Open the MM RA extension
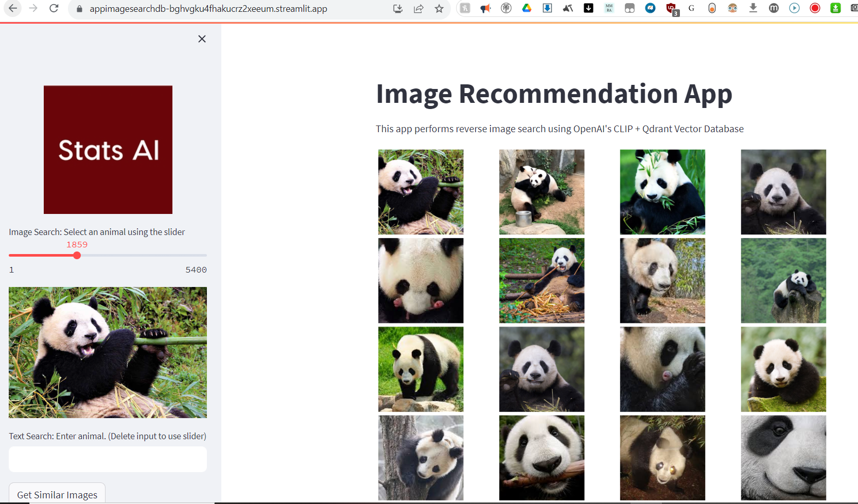Viewport: 858px width, 504px height. (x=609, y=8)
